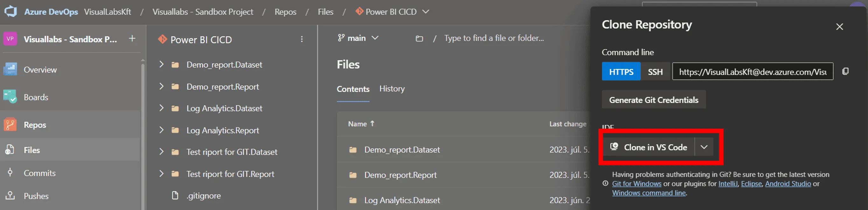Open Boards in the sidebar
This screenshot has height=210, width=868.
(36, 97)
